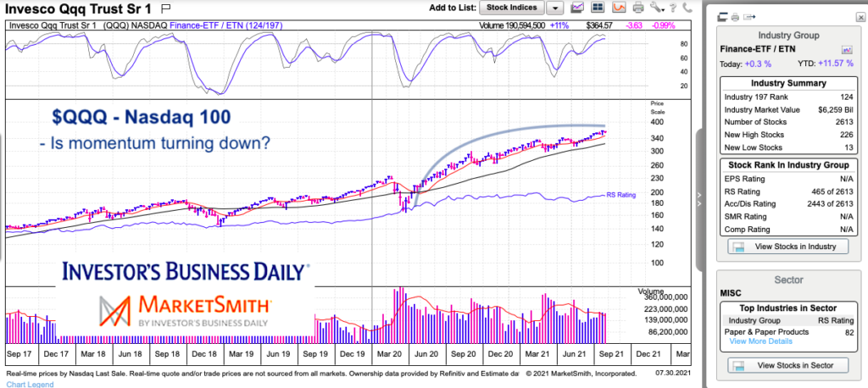The height and width of the screenshot is (388, 868).
Task: Click the Volume 190,594,500 value
Action: [x=511, y=25]
